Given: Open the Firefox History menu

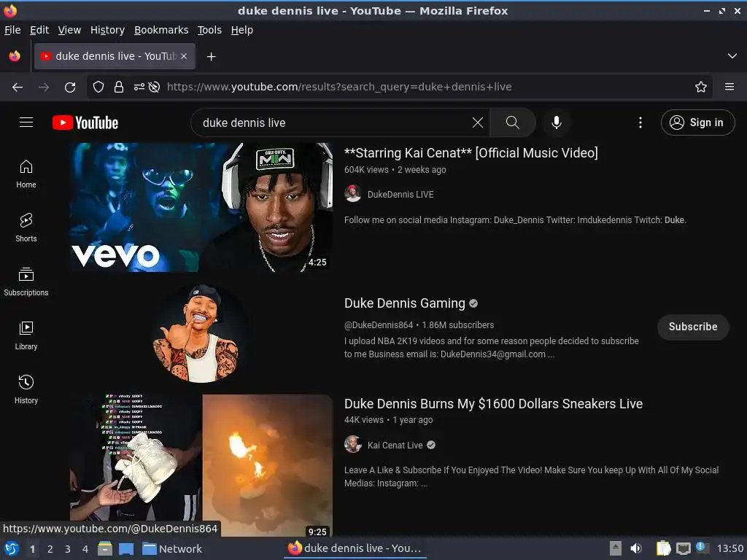Looking at the screenshot, I should [108, 30].
